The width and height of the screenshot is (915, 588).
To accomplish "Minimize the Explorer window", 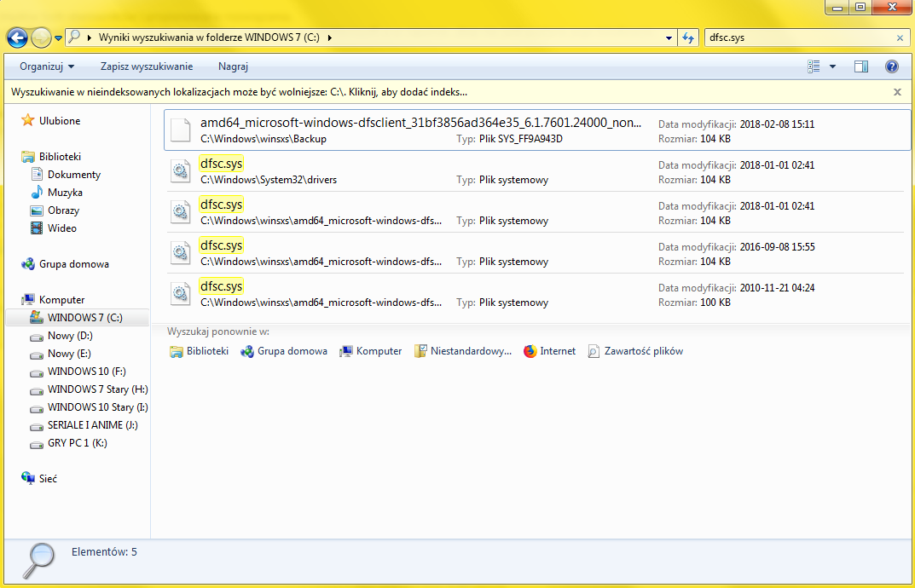I will tap(838, 8).
